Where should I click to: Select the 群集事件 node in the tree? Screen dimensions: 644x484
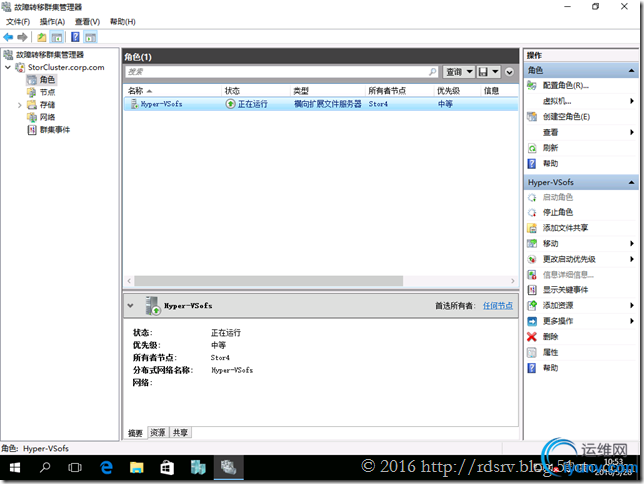click(55, 130)
